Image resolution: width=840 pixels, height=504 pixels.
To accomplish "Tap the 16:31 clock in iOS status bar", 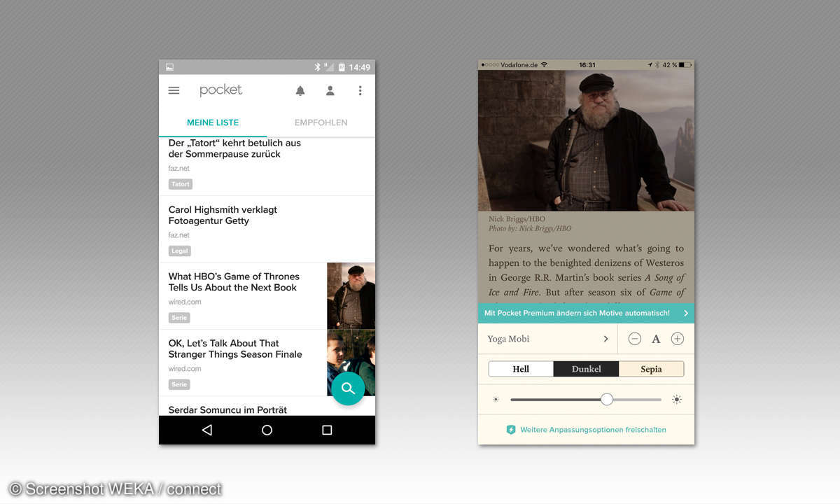I will click(x=587, y=64).
